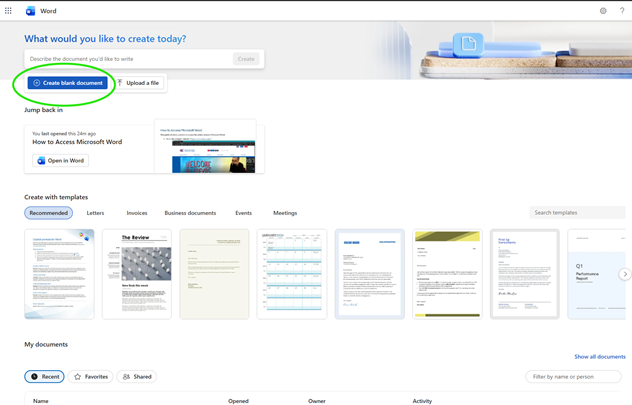
Task: Open the beige letter template
Action: coord(214,274)
